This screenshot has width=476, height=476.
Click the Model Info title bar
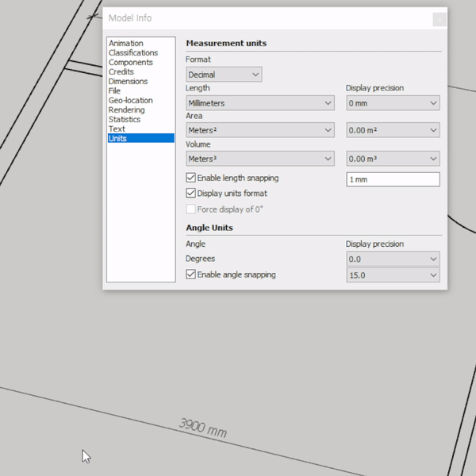click(274, 18)
